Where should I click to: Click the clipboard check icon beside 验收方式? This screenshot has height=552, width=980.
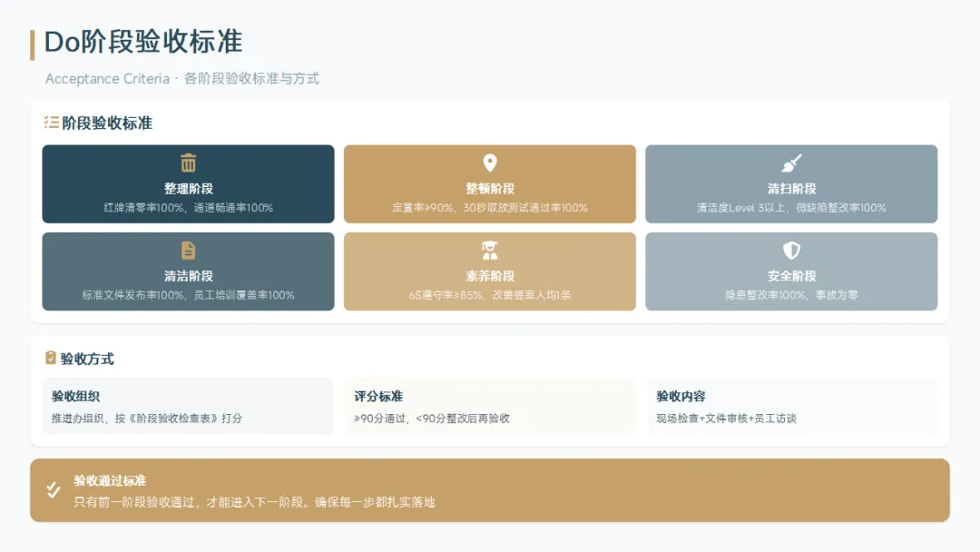coord(51,358)
